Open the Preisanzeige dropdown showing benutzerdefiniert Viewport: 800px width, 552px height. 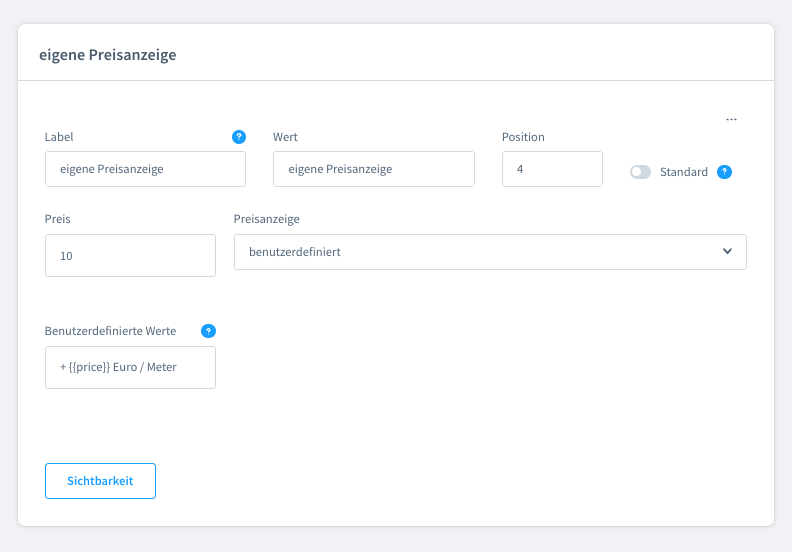489,252
